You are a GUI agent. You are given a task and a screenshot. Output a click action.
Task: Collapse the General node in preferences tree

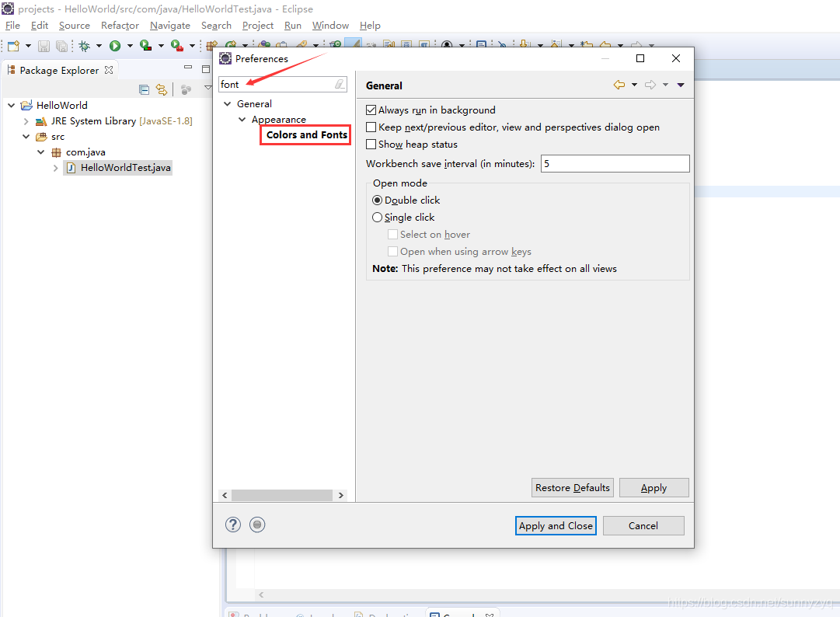pos(227,104)
